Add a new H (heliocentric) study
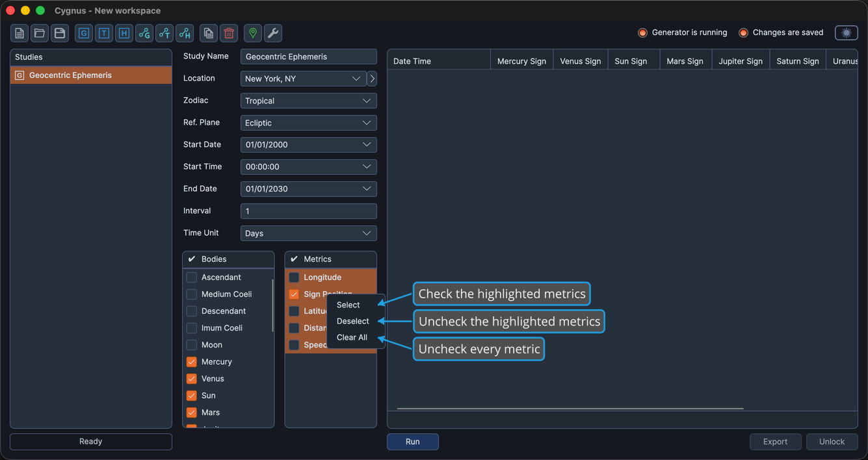The height and width of the screenshot is (460, 868). coord(124,33)
